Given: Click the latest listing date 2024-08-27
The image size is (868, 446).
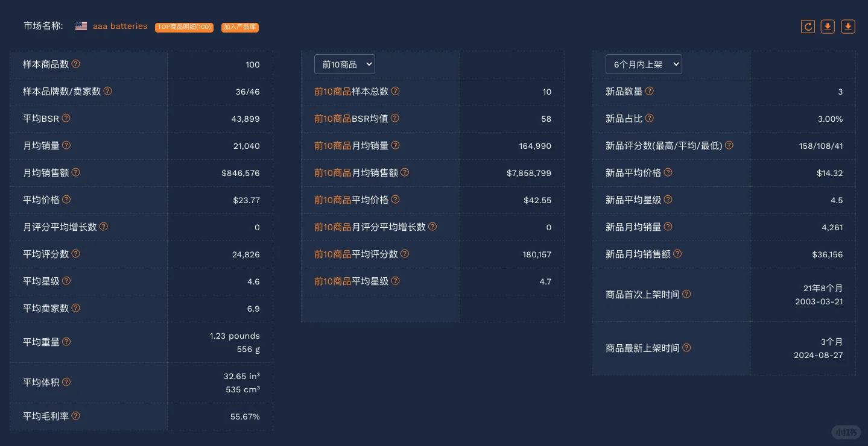Looking at the screenshot, I should 819,355.
